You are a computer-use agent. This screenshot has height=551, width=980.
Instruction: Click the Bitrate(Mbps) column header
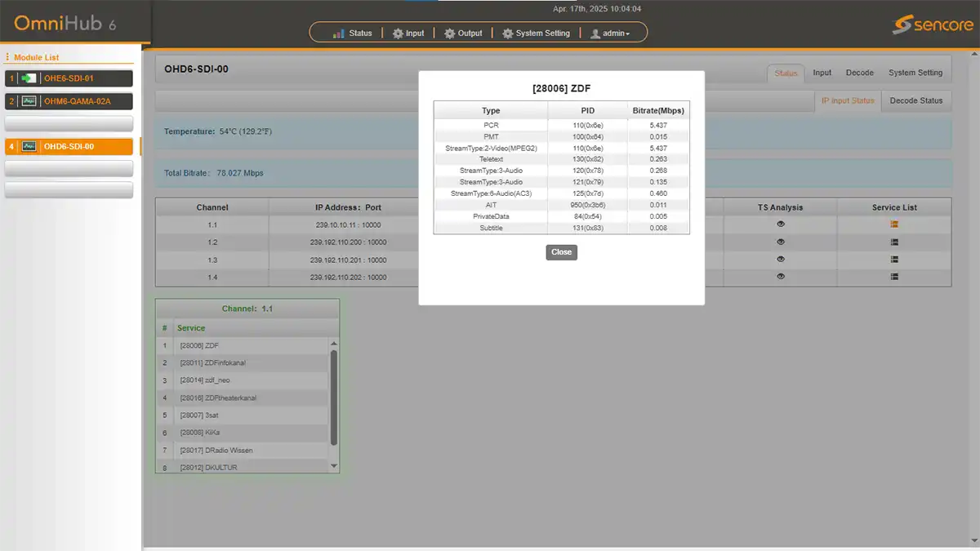coord(658,110)
